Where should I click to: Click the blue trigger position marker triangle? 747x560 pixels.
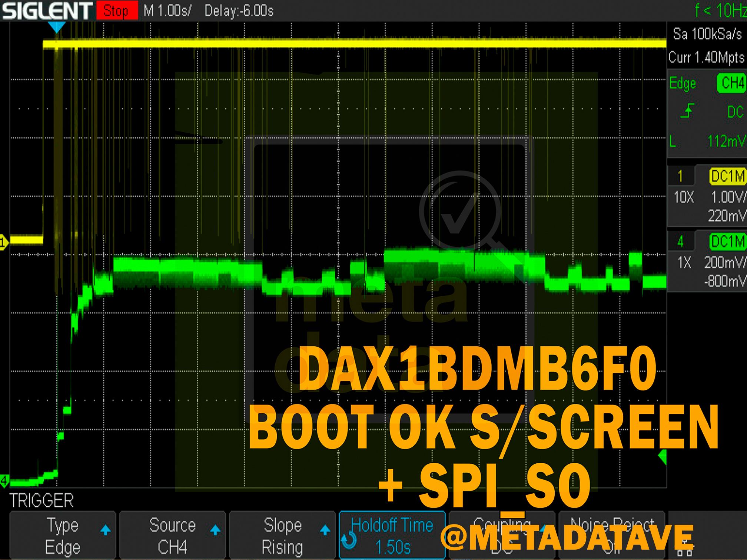point(57,27)
